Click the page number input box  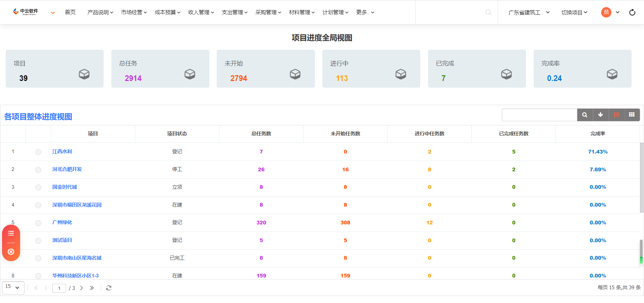click(59, 288)
